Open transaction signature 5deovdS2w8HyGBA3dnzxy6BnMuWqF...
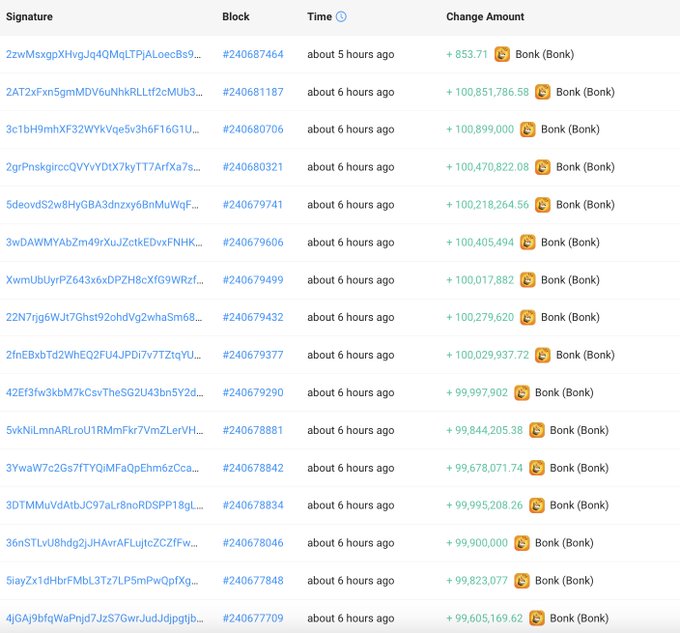This screenshot has width=680, height=633. coord(102,205)
